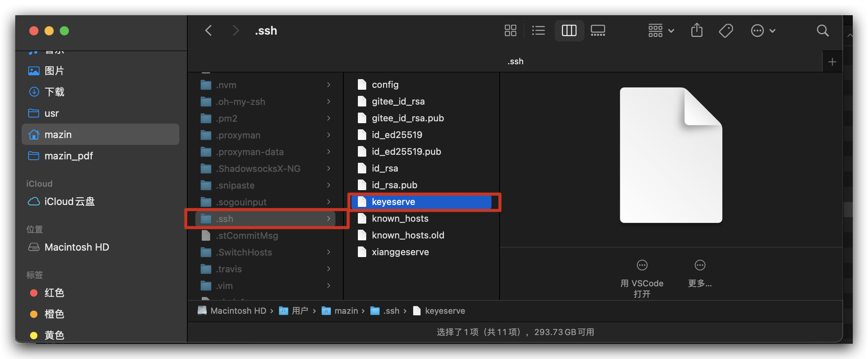Screen dimensions: 868x359
Task: Expand the .nvm folder chevron
Action: point(329,85)
